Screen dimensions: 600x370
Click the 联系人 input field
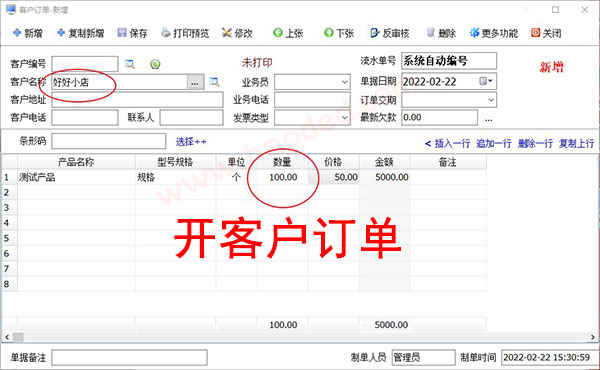point(191,117)
